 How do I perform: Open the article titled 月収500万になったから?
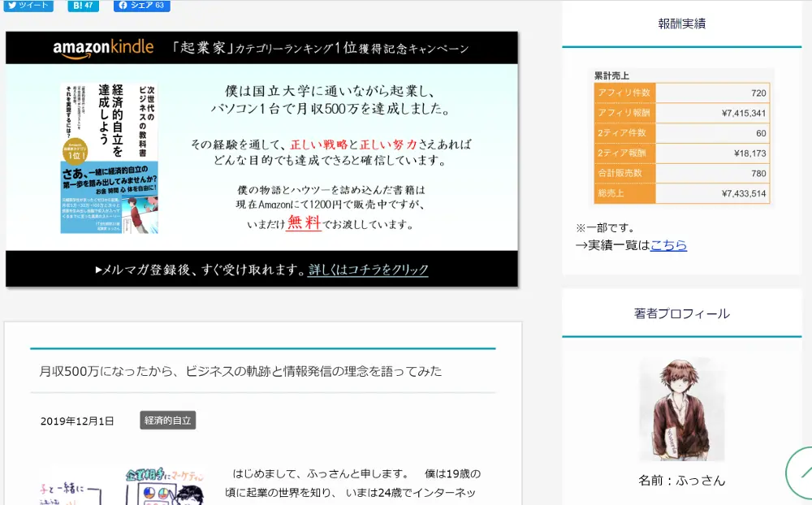point(241,371)
